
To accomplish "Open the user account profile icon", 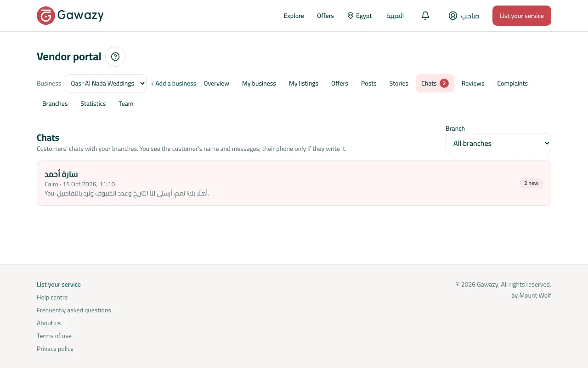I will [x=453, y=16].
